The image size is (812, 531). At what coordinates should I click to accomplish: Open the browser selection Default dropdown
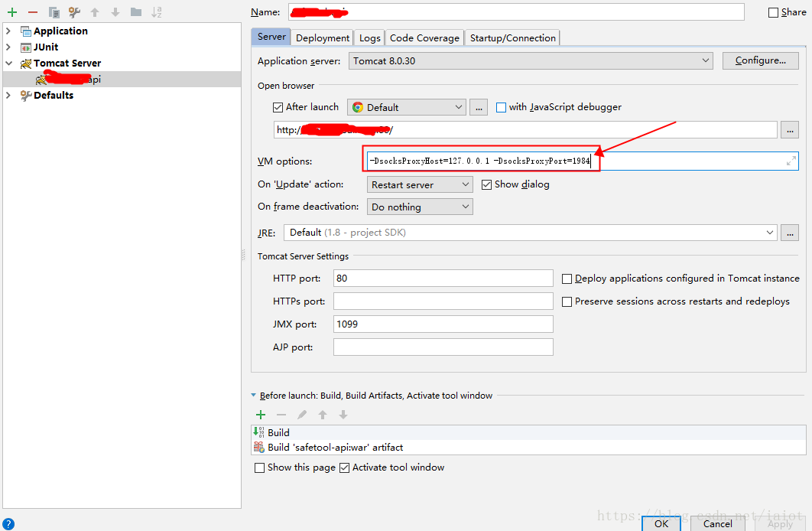tap(407, 107)
